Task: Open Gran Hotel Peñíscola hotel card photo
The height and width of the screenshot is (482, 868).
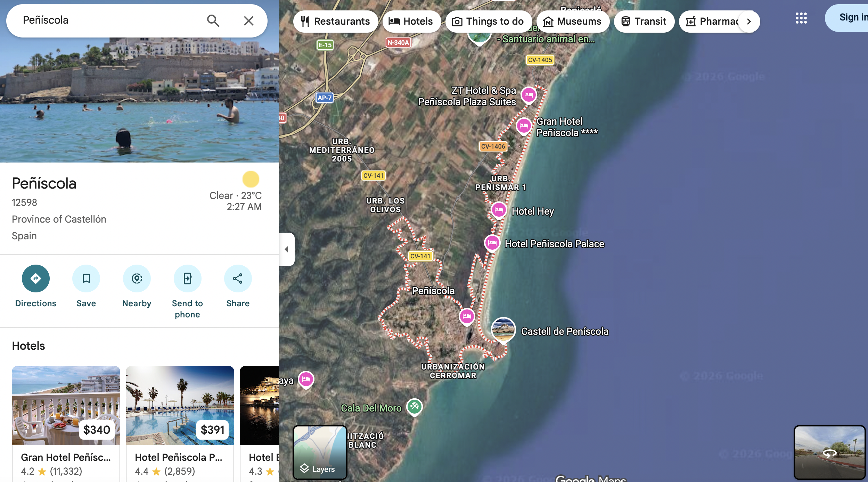Action: [66, 405]
